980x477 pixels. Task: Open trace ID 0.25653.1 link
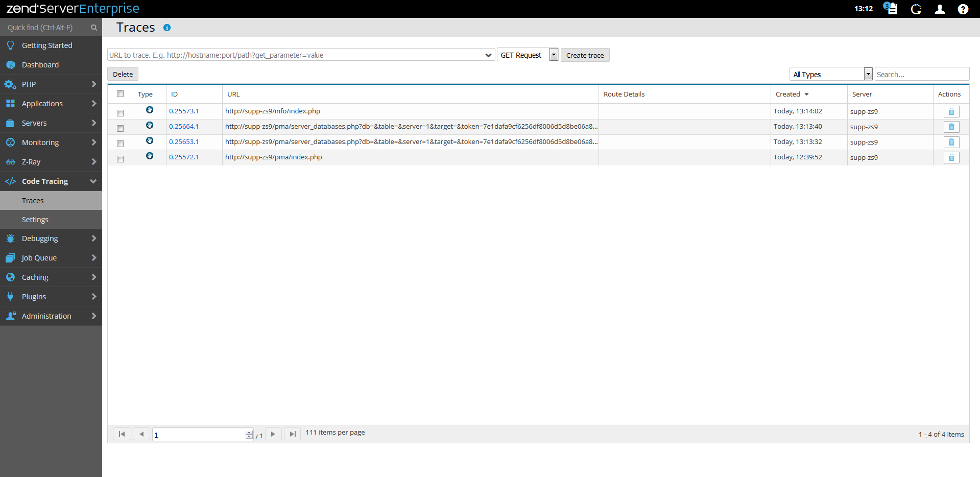click(184, 142)
